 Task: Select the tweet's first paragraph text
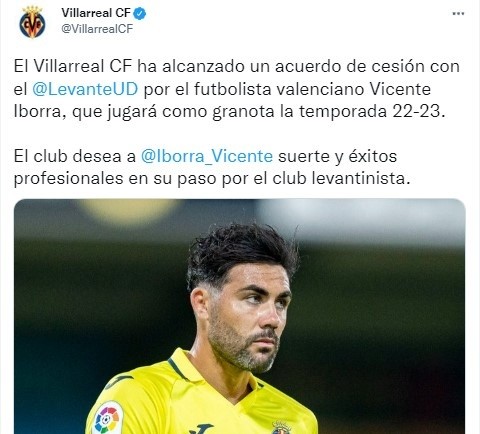point(237,89)
